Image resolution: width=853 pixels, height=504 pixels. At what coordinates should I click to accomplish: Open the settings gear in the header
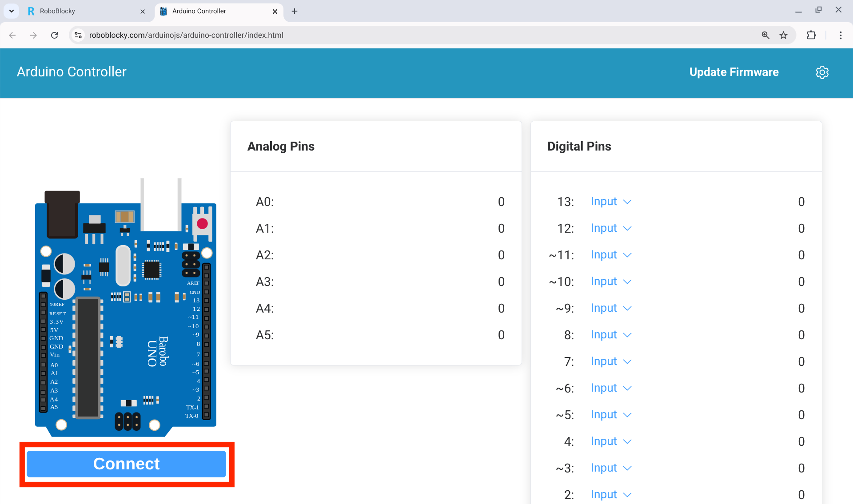[822, 72]
